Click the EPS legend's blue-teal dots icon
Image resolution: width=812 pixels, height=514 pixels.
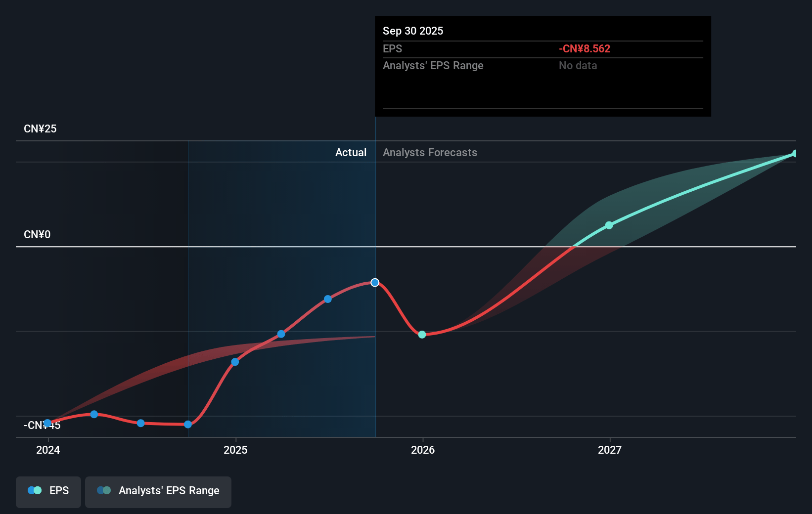click(x=35, y=490)
